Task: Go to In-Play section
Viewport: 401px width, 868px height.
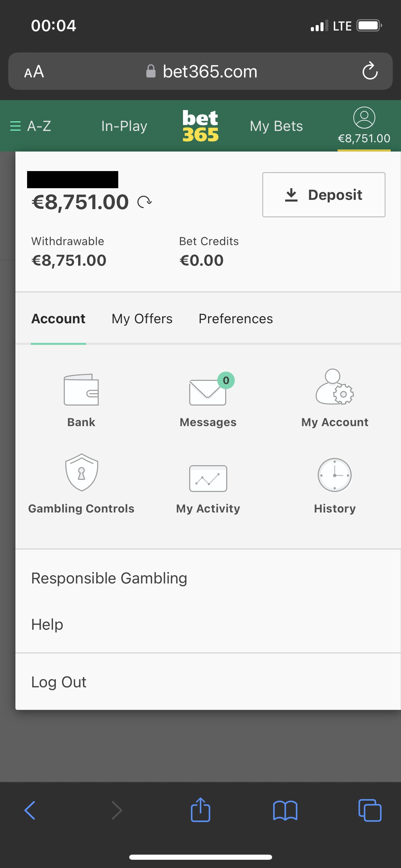Action: (x=124, y=126)
